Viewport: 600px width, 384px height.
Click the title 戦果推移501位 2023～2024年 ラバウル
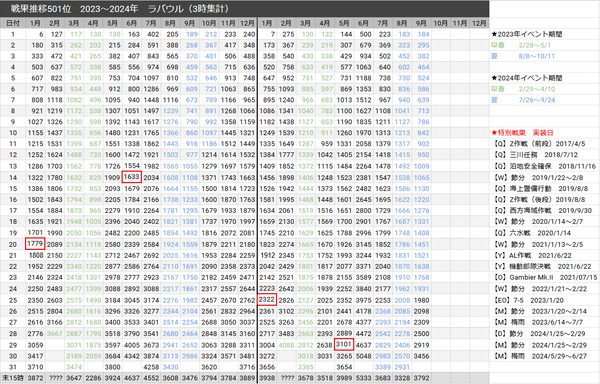120,8
